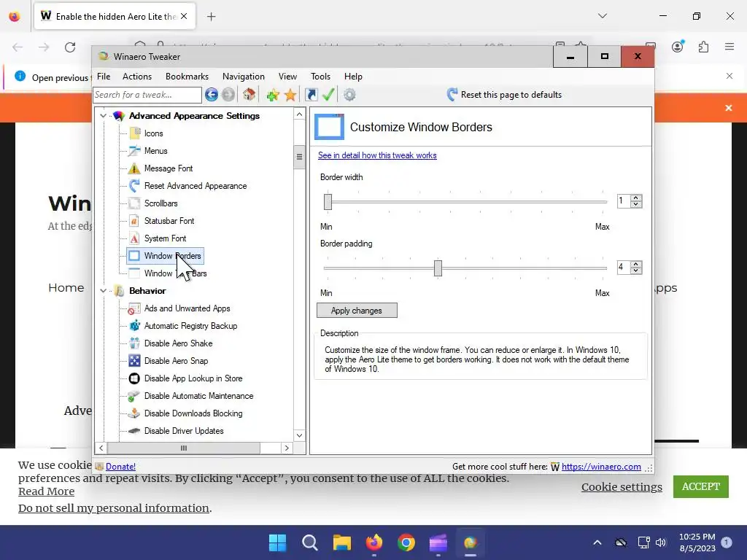
Task: Click tree scrollbar down arrow
Action: [299, 435]
